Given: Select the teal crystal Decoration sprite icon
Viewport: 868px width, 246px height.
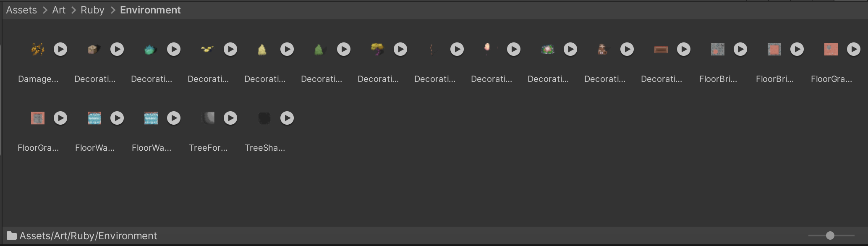Looking at the screenshot, I should pos(151,50).
